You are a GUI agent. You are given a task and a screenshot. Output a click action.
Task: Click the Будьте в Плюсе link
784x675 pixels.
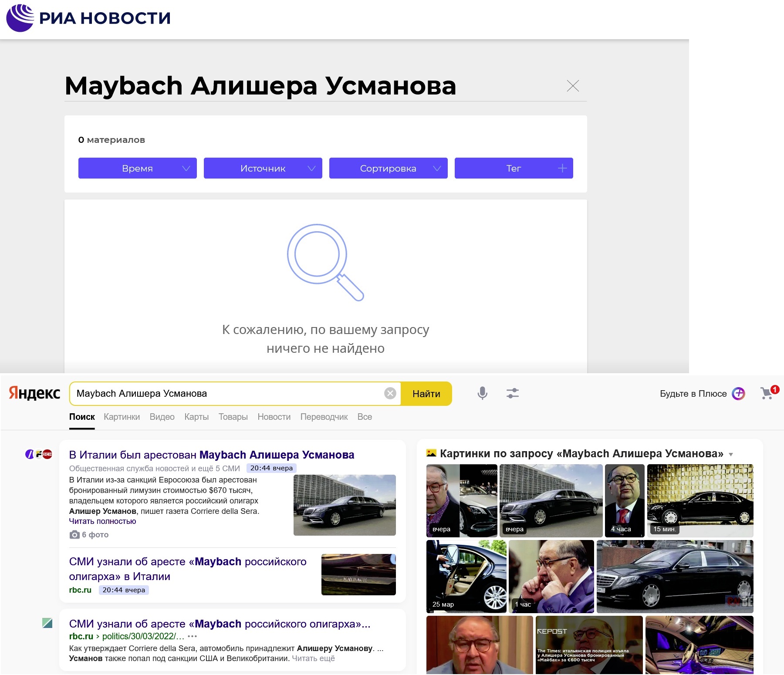(x=693, y=394)
